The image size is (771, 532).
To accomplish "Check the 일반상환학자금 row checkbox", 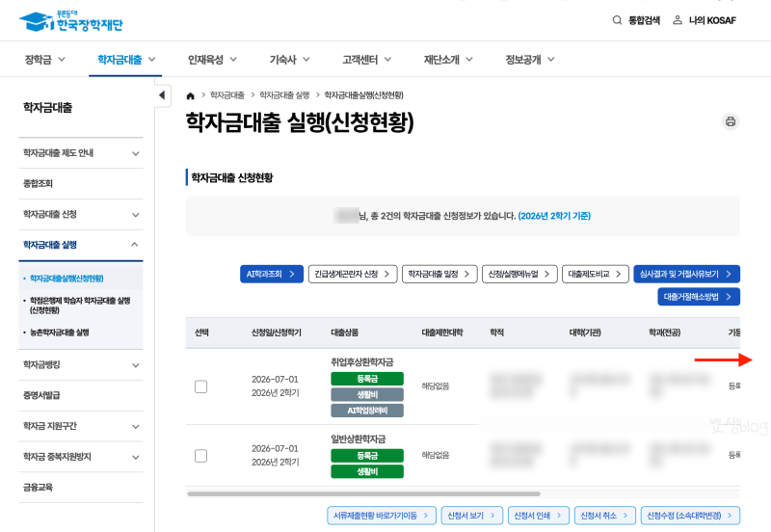I will pyautogui.click(x=200, y=456).
